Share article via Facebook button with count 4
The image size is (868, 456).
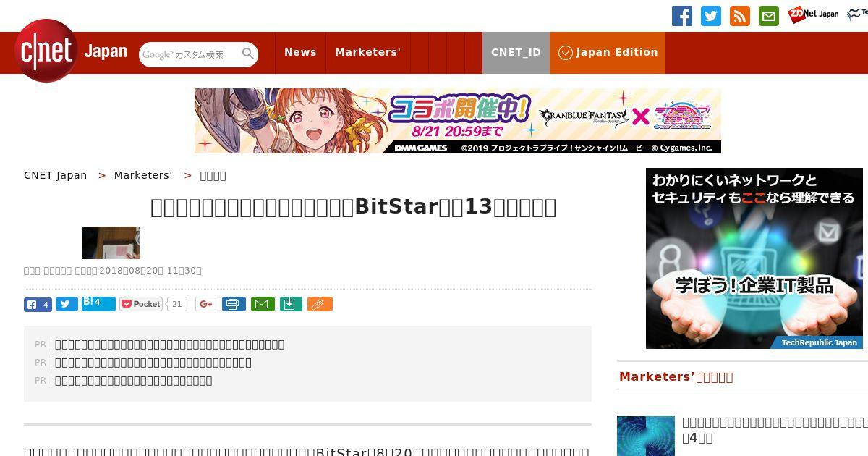(x=38, y=305)
